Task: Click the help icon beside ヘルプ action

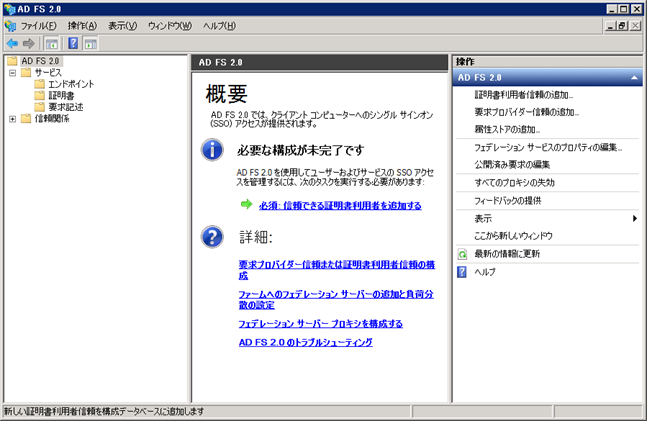Action: coord(462,272)
